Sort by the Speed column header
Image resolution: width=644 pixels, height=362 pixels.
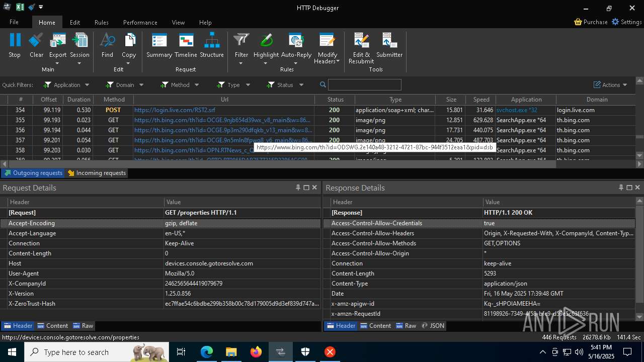click(481, 100)
